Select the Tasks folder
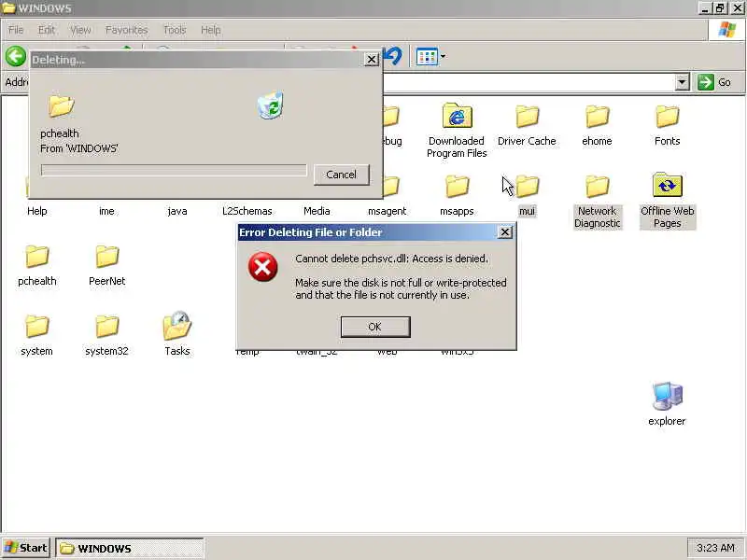This screenshot has width=747, height=560. (x=177, y=334)
